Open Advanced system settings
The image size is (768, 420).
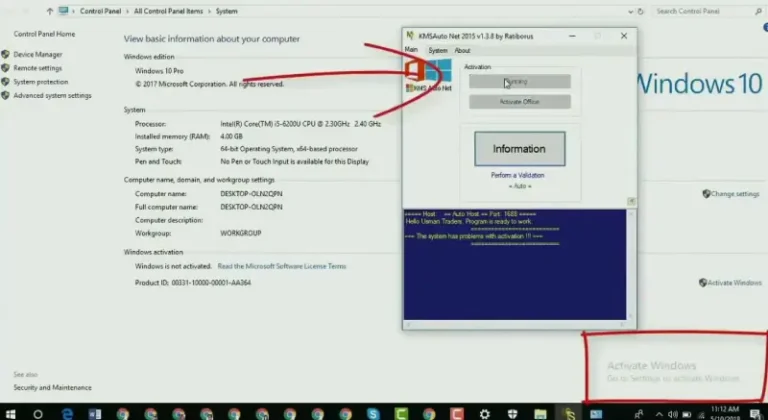tap(52, 96)
